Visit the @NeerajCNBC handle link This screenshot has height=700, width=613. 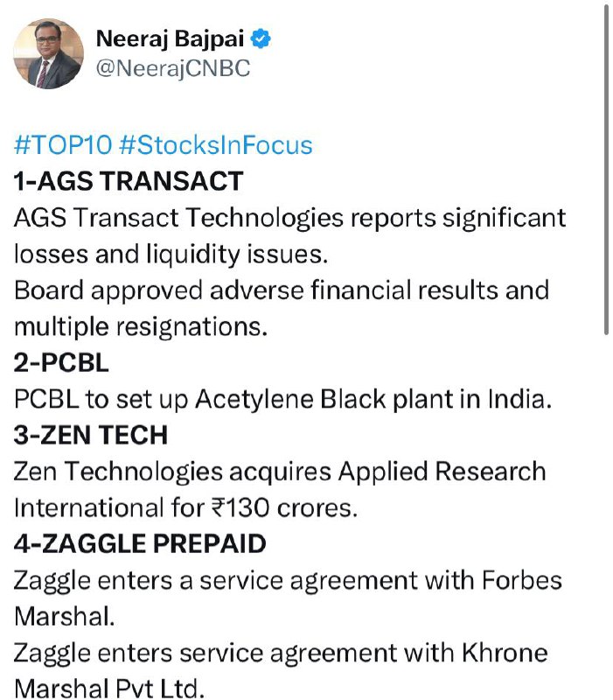point(173,68)
